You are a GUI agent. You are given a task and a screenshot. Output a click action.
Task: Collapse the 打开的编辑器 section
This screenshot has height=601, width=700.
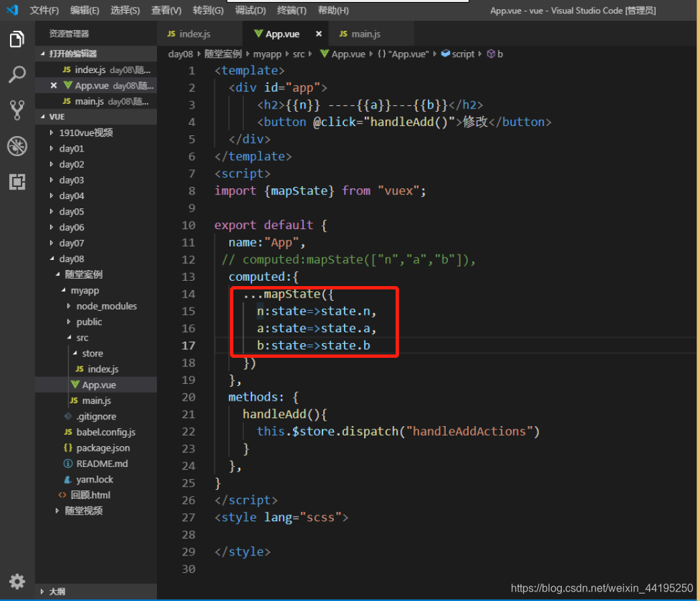tap(96, 54)
